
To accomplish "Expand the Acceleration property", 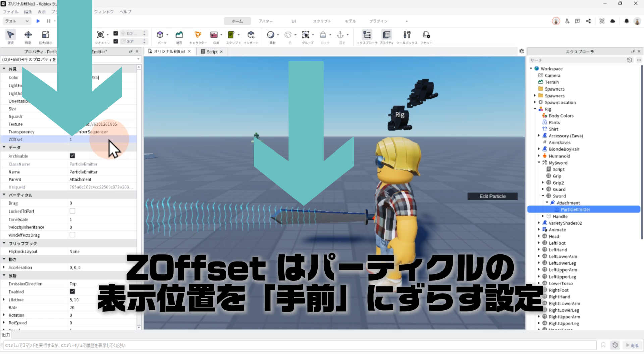I will pyautogui.click(x=4, y=267).
